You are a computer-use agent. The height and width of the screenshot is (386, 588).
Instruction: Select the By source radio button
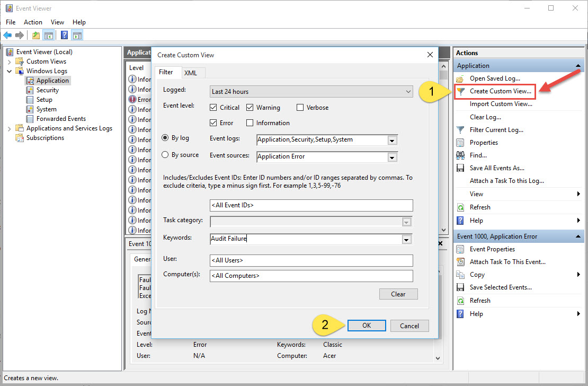tap(165, 154)
